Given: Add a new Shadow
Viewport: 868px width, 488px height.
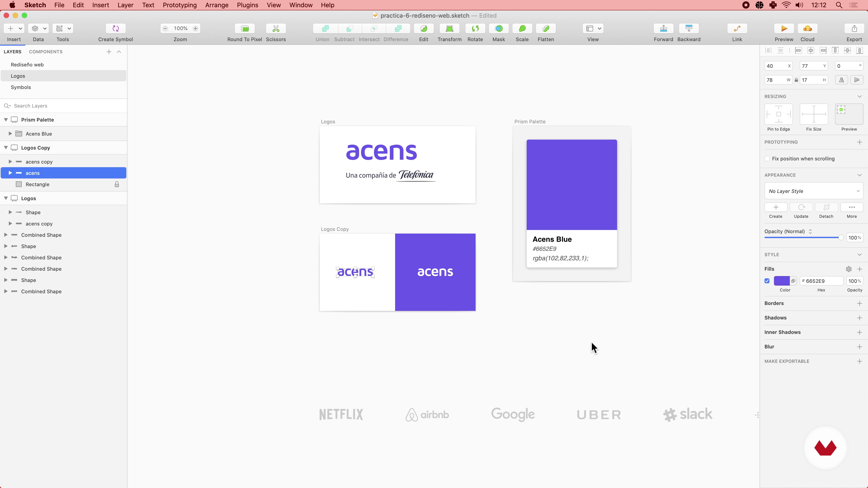Looking at the screenshot, I should tap(860, 318).
